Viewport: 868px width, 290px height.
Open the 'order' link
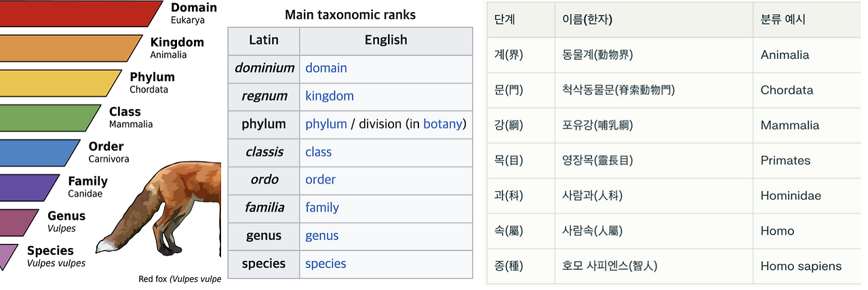pyautogui.click(x=320, y=180)
